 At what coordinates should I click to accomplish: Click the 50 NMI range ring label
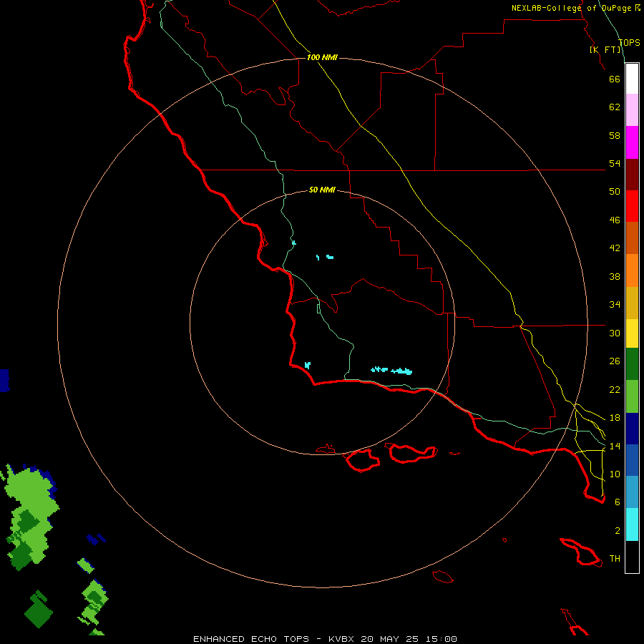(323, 190)
